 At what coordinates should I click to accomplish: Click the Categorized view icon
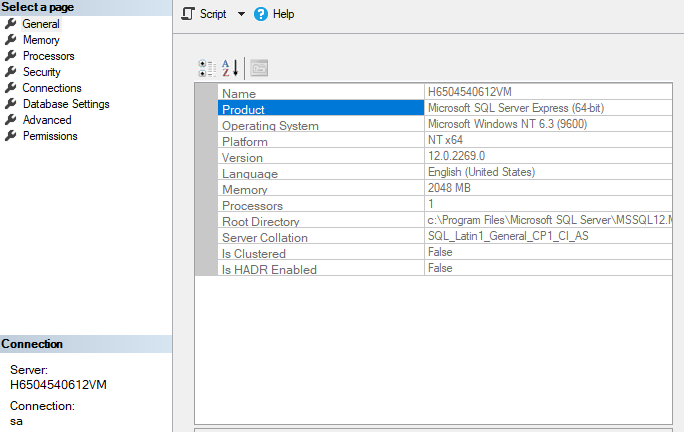(207, 68)
